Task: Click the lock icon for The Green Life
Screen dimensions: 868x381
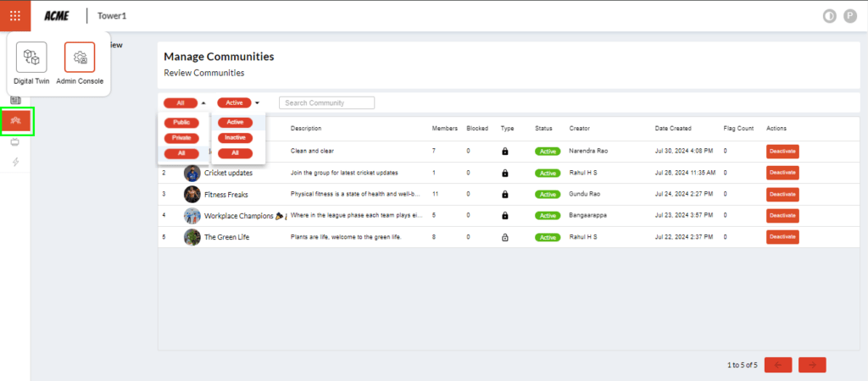Action: pos(505,237)
